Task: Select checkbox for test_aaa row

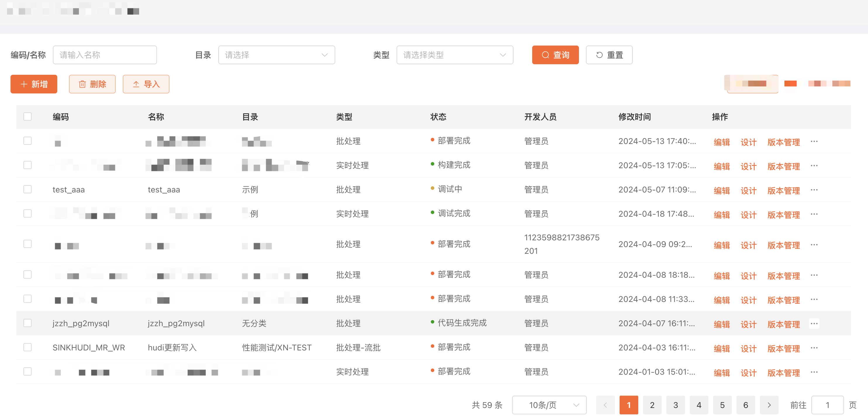Action: coord(28,189)
